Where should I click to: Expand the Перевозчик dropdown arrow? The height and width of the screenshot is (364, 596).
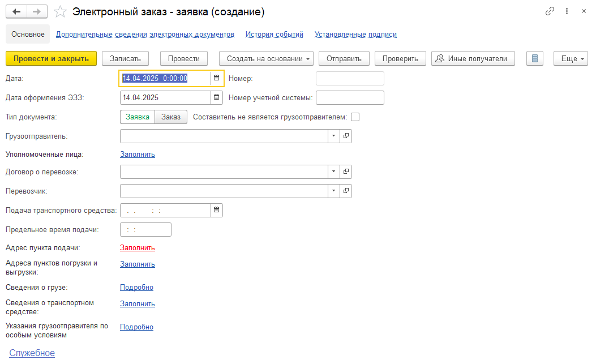click(x=334, y=191)
